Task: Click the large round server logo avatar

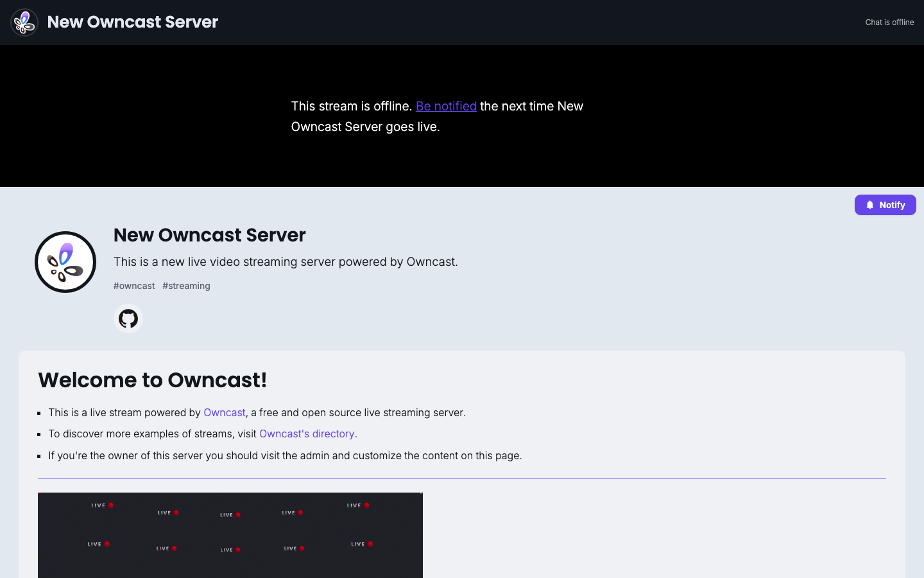Action: pos(65,262)
